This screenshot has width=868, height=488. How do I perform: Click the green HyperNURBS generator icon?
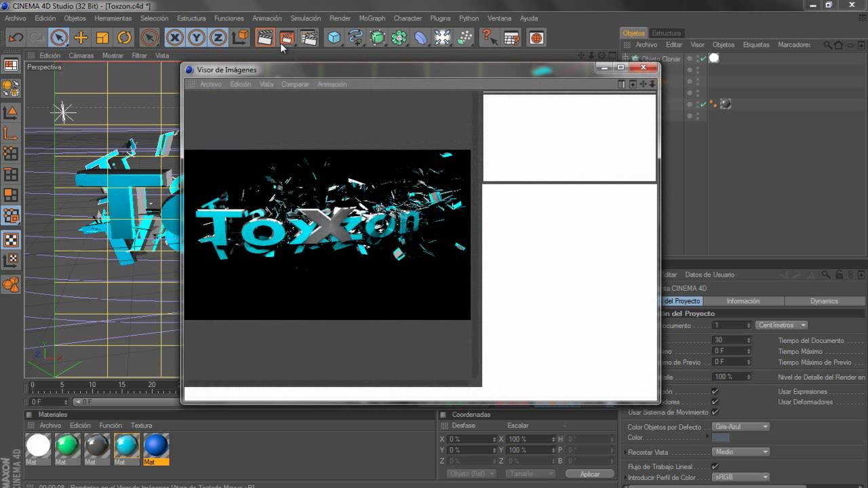point(378,38)
